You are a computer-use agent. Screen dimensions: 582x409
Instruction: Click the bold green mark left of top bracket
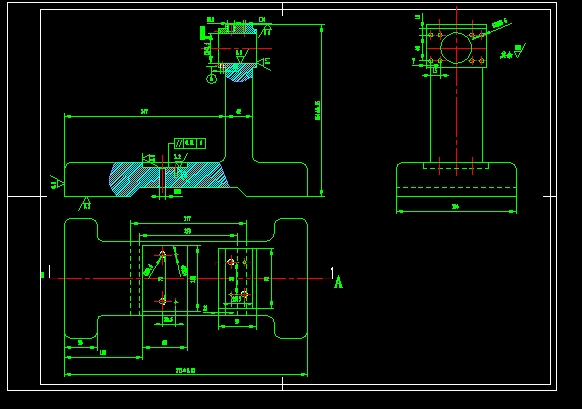click(203, 33)
